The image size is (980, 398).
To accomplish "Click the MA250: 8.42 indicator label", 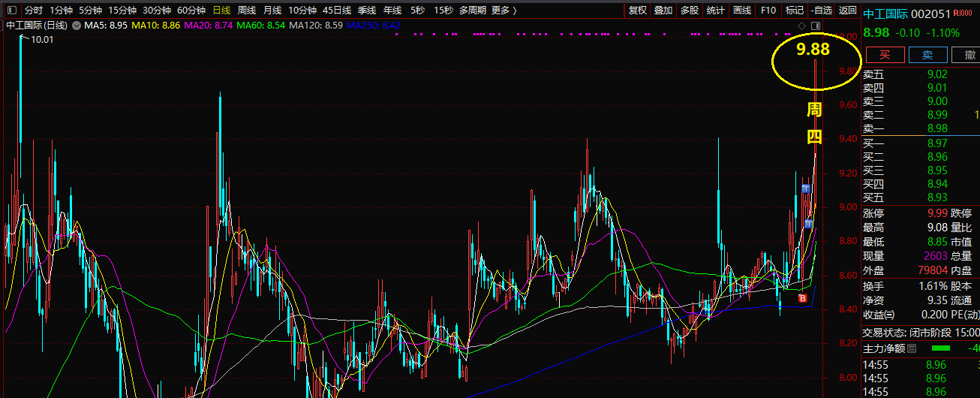I will click(374, 26).
